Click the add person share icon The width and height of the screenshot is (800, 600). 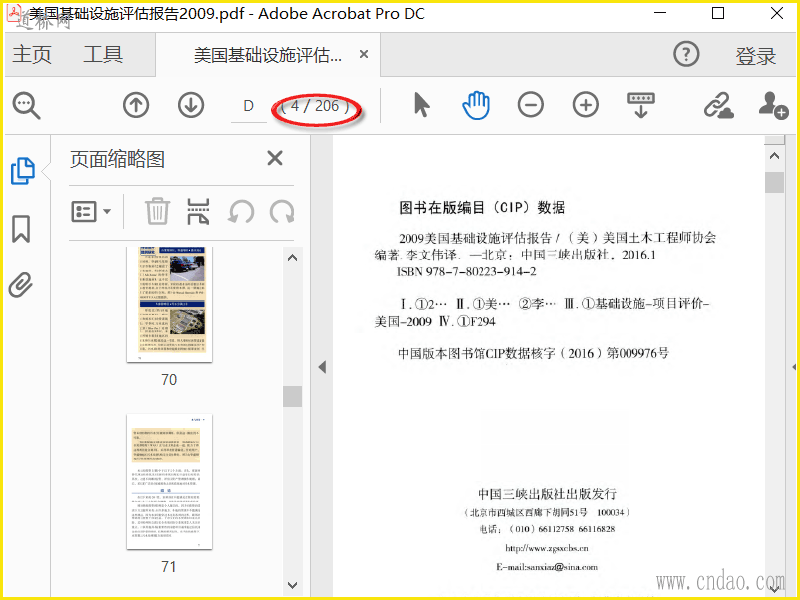tap(773, 105)
